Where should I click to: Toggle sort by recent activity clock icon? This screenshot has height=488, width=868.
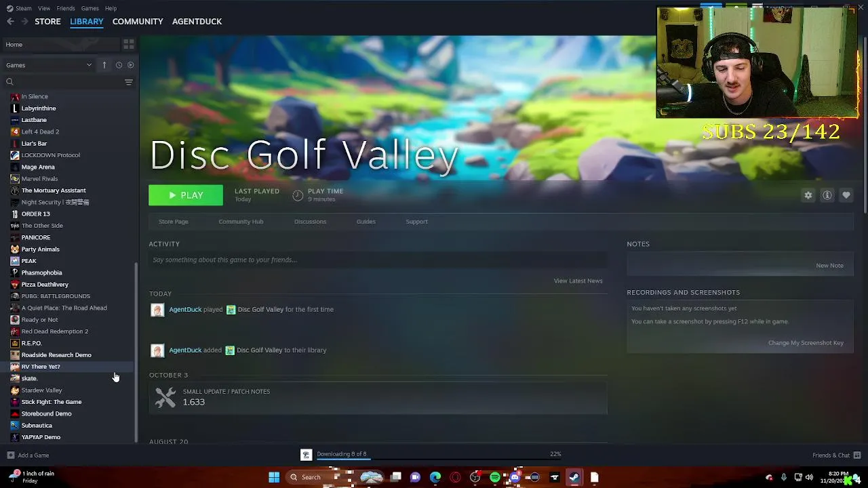point(119,65)
